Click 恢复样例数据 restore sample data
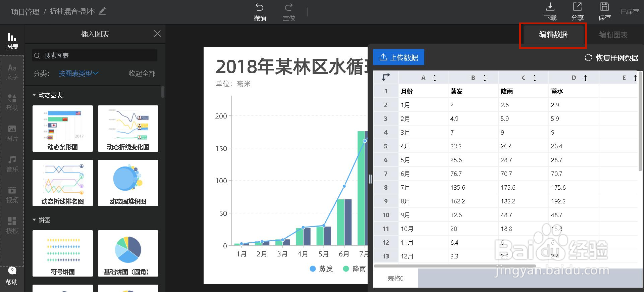This screenshot has height=292, width=644. [x=611, y=58]
